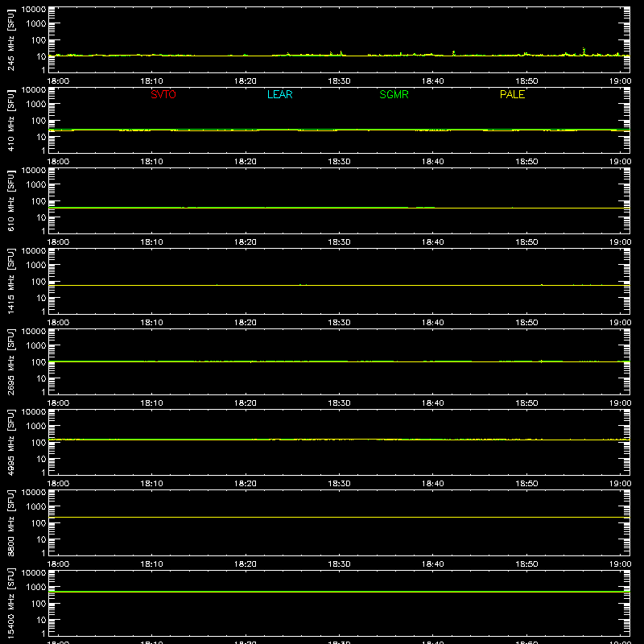This screenshot has height=644, width=644.
Task: Click the 10000 tick on 8800 MHz axis
Action: [x=34, y=493]
